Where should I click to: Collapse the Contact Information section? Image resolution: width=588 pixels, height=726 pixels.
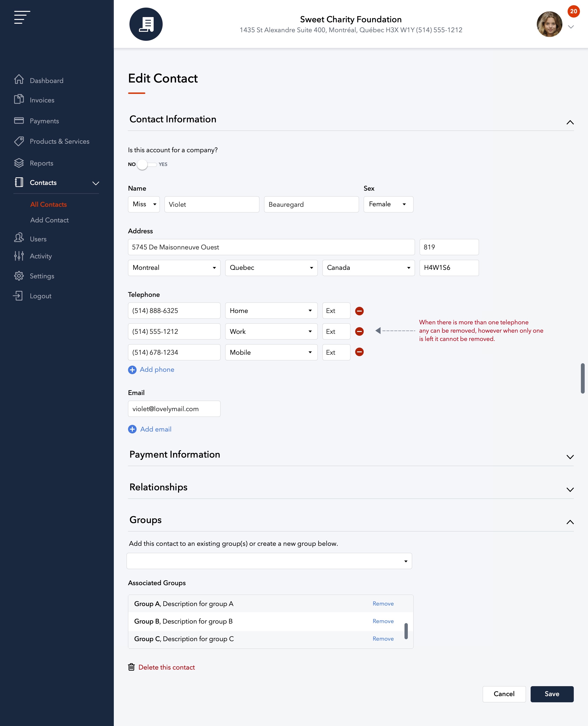tap(570, 122)
